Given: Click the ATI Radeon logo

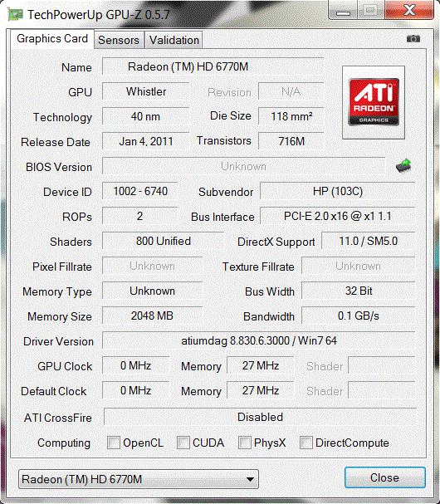Looking at the screenshot, I should tap(374, 102).
